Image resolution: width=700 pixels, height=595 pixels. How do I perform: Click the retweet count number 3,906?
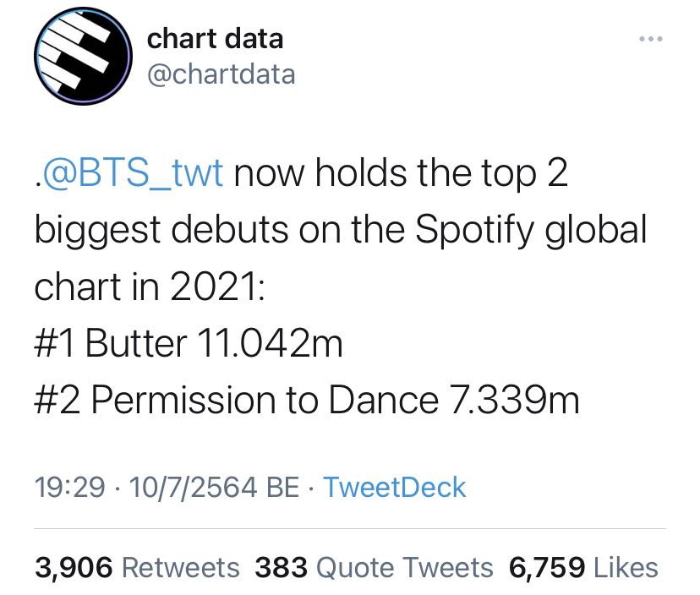pos(74,568)
